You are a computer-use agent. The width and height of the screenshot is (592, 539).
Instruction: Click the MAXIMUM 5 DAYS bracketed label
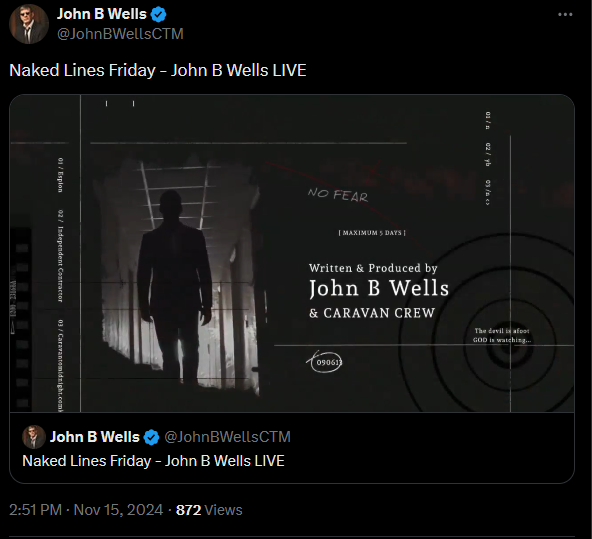[x=372, y=233]
